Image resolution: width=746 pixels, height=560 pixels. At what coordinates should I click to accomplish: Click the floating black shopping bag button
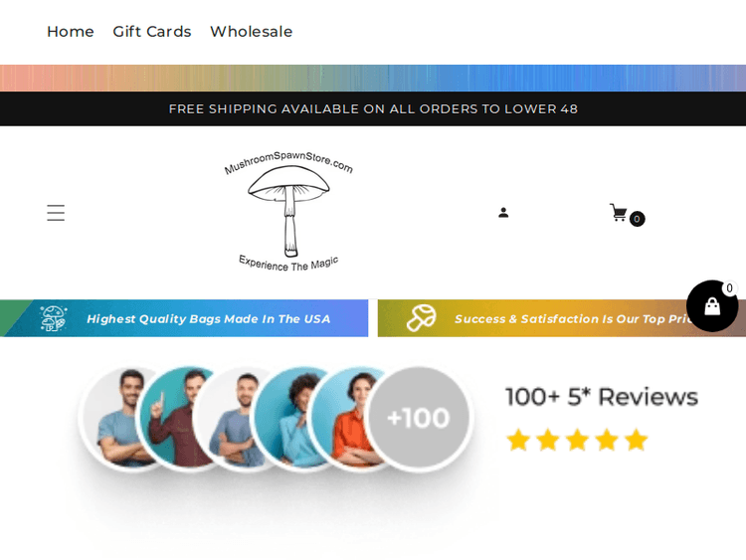point(712,306)
